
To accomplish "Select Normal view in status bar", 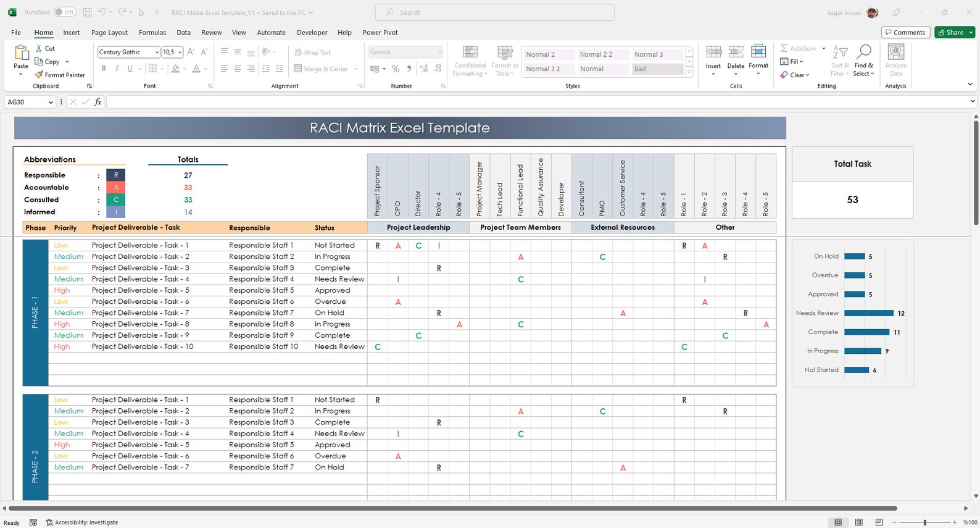I will coord(838,522).
